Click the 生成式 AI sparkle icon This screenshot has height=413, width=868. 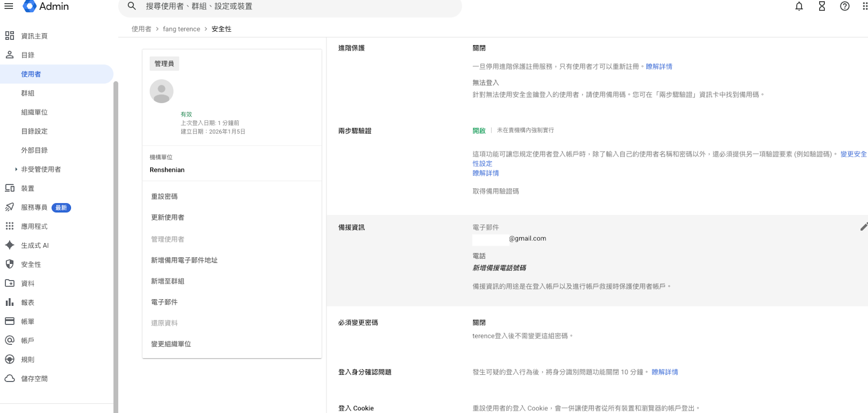coord(10,245)
